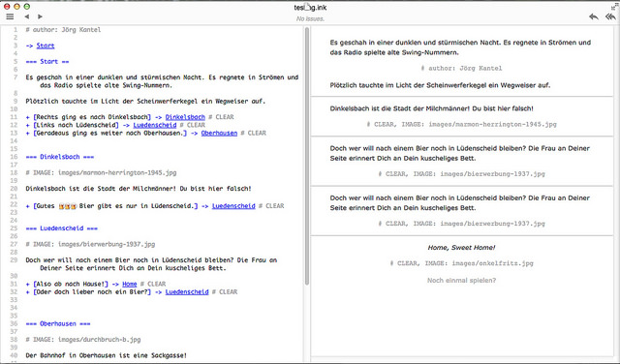Click the marmon-herrington-1945.jpg tag on line 18
The height and width of the screenshot is (364, 620).
click(x=101, y=172)
